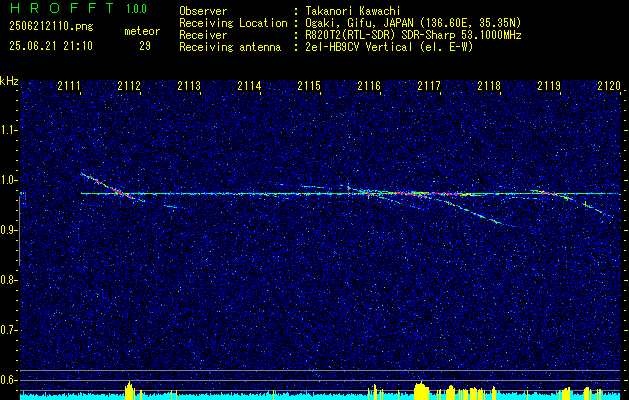Click observer name Takanori Kawachi

[353, 11]
